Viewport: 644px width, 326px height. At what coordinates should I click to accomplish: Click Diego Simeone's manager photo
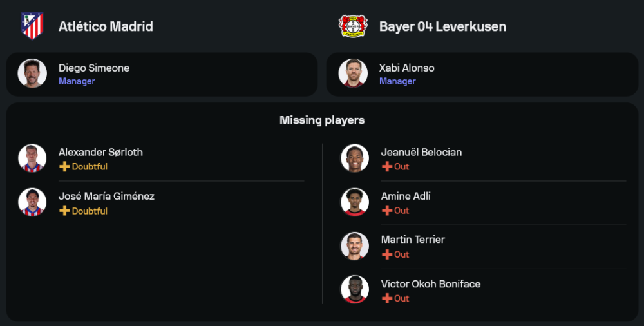[x=32, y=73]
